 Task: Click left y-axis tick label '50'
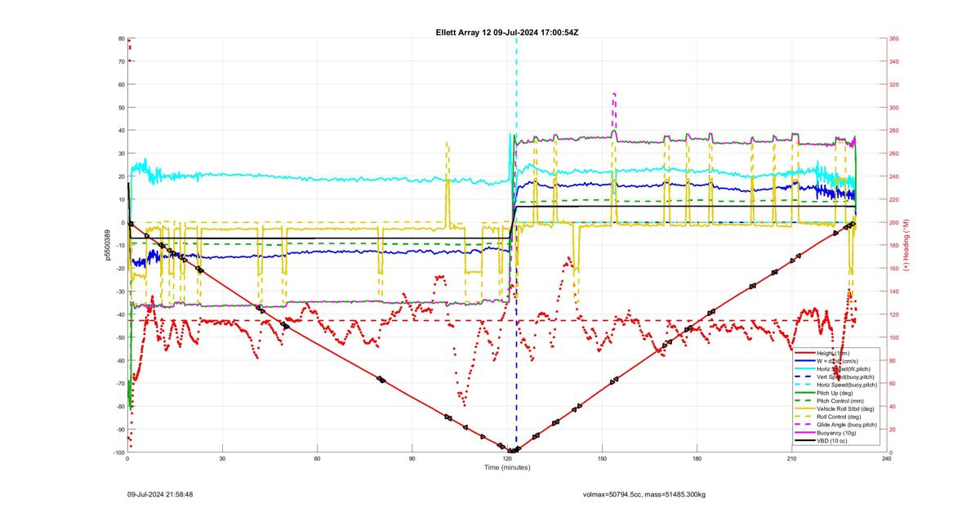coord(120,108)
